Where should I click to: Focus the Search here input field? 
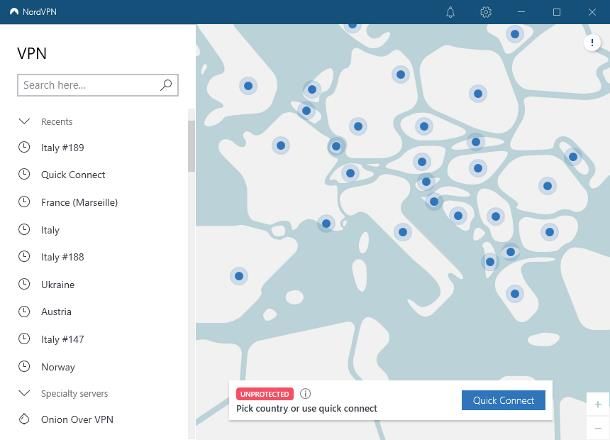click(x=98, y=85)
